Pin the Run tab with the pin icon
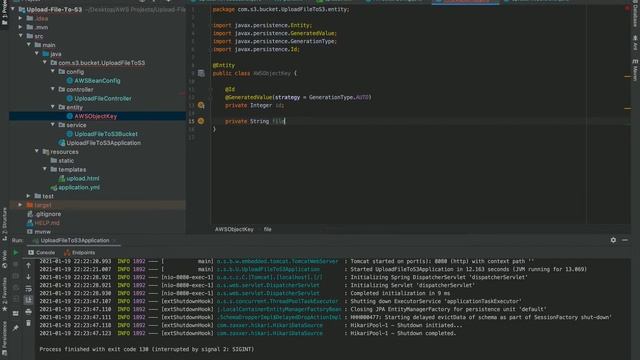The image size is (640, 360). tap(16, 328)
